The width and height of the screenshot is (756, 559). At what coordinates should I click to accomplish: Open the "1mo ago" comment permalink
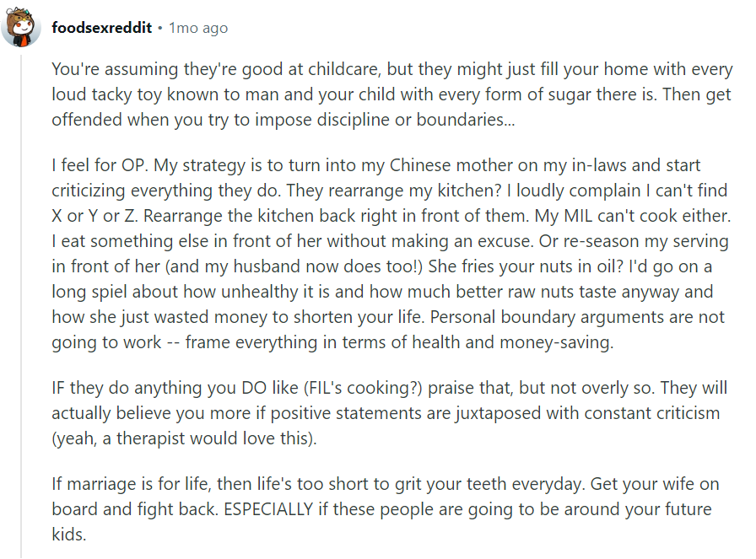click(x=198, y=29)
